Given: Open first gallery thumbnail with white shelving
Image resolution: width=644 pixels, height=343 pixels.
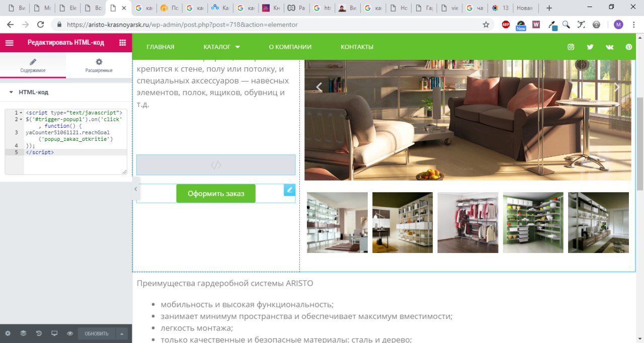Looking at the screenshot, I should [337, 222].
